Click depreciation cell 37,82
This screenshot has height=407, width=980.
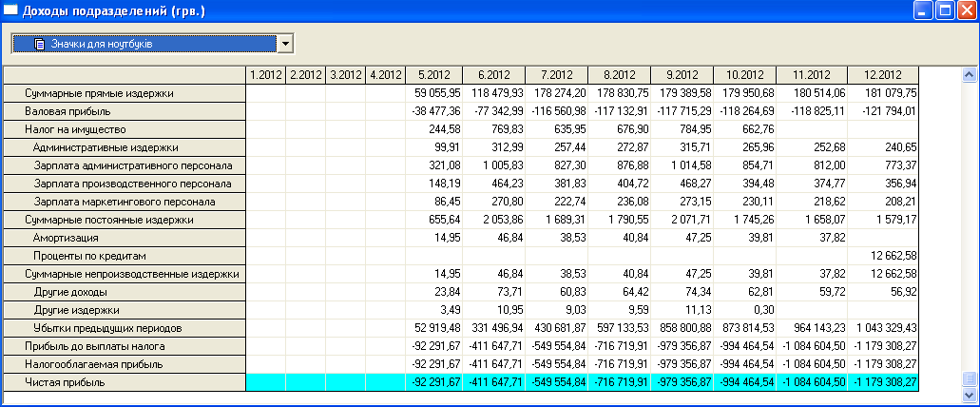(x=812, y=238)
